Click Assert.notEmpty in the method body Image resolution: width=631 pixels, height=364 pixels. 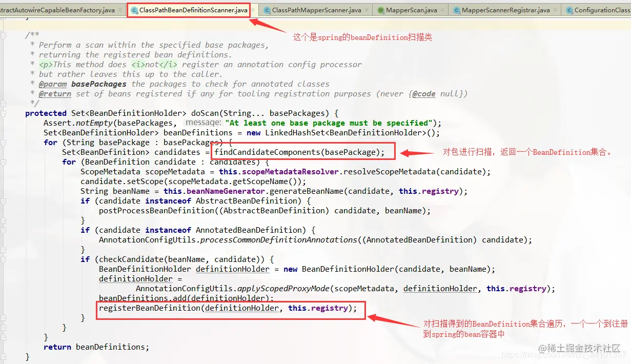coord(78,123)
